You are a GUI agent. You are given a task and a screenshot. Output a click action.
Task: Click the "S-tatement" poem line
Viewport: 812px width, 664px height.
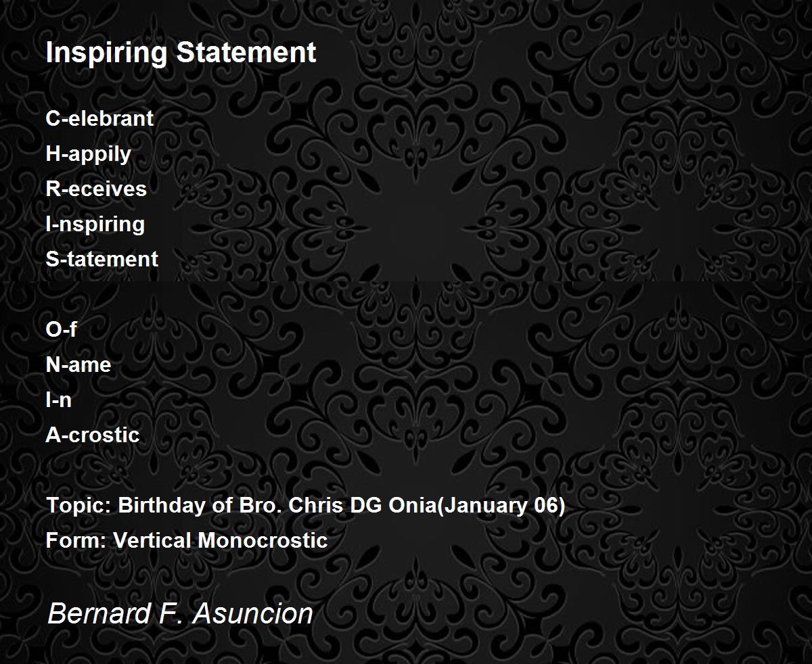coord(102,259)
